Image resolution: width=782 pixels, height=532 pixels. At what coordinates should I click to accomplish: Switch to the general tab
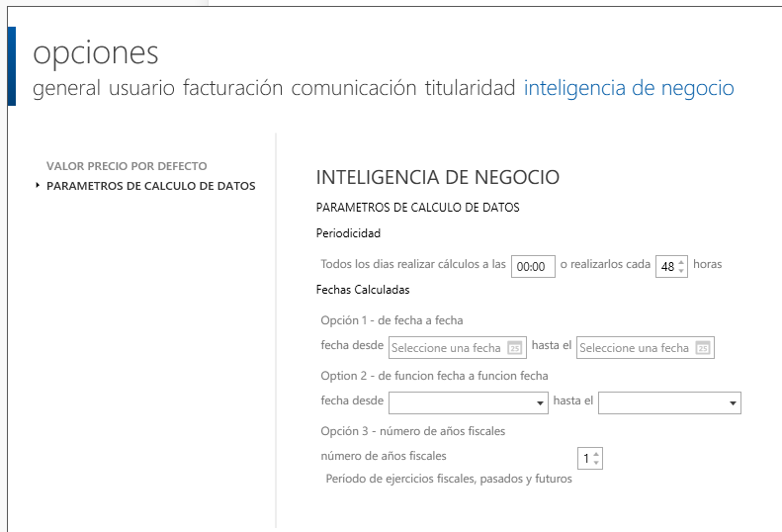tap(66, 88)
